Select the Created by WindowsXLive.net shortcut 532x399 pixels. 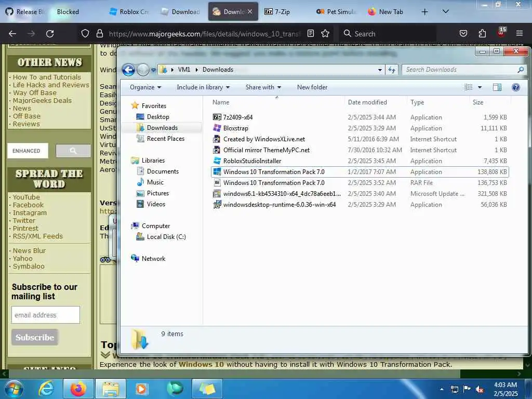(x=264, y=139)
